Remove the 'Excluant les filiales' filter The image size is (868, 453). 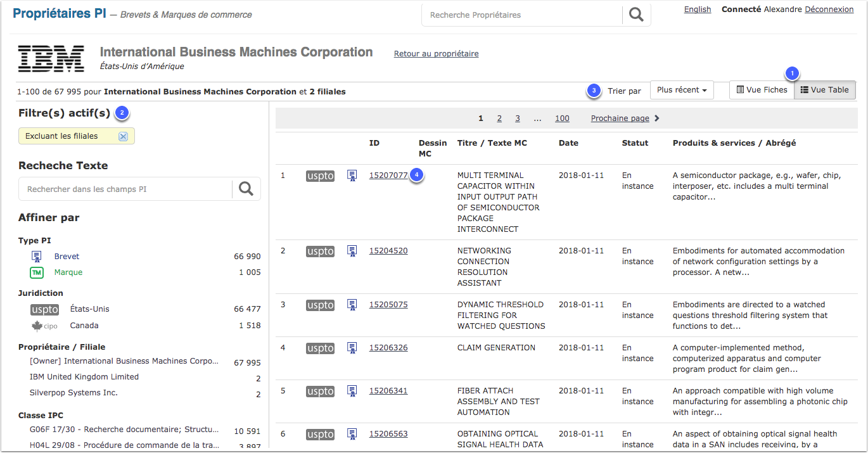pyautogui.click(x=123, y=136)
